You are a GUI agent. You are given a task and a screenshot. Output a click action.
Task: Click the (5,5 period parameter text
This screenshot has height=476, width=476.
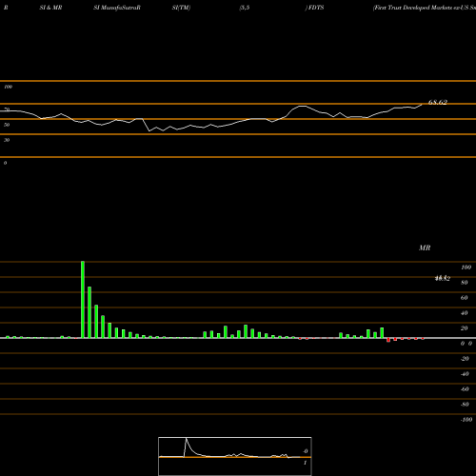pos(245,8)
